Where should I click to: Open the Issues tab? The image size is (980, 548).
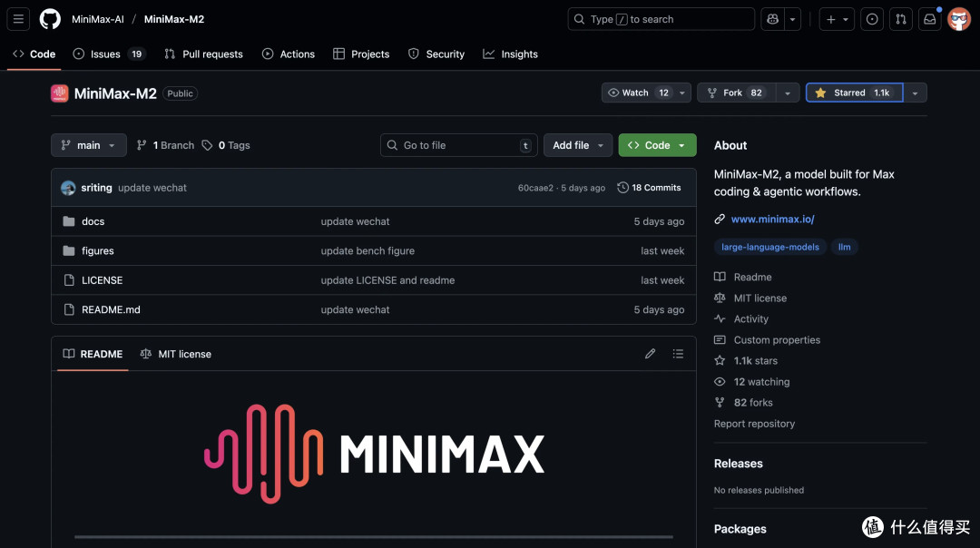110,54
